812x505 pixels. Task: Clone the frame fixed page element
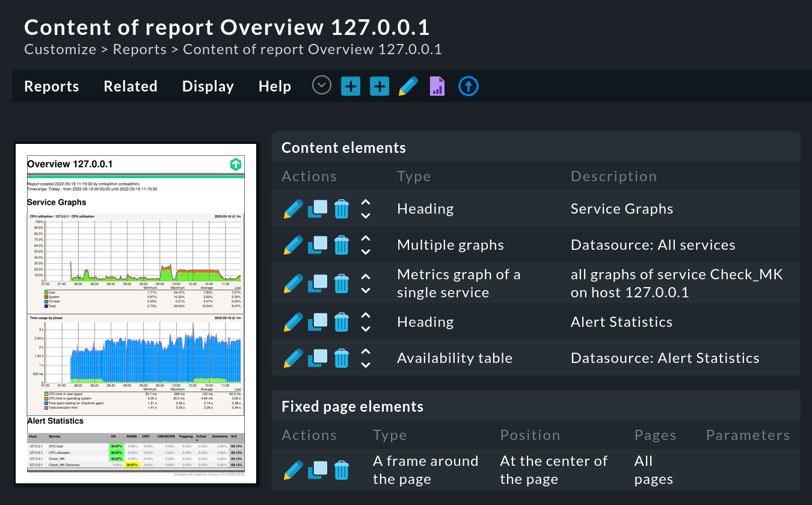318,469
